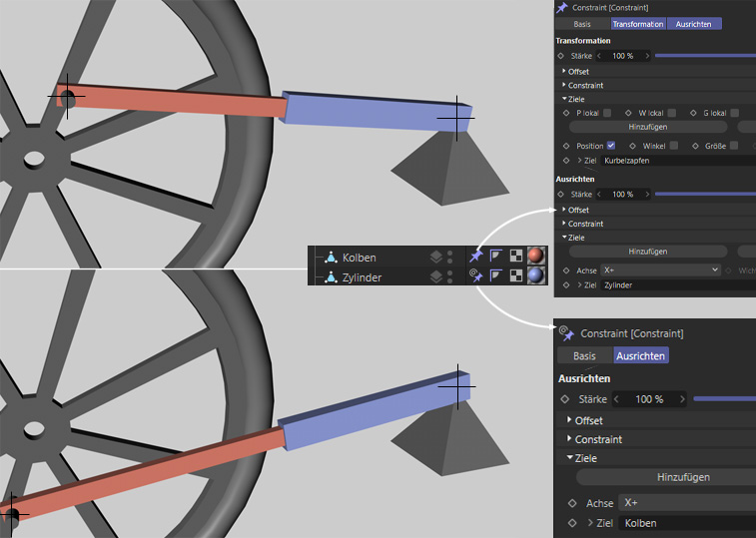Screen dimensions: 756x538
Task: Click the Kolben null object icon
Action: (331, 258)
